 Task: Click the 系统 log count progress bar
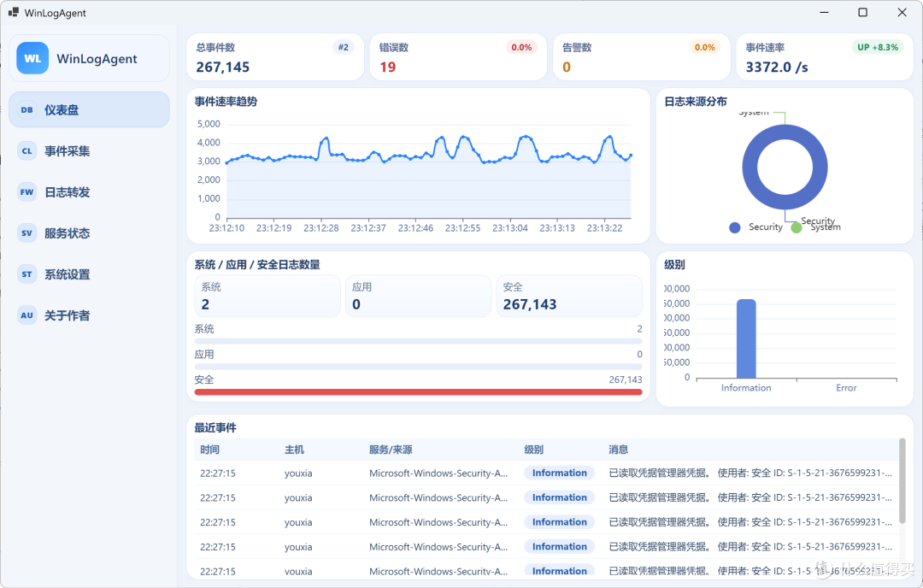coord(418,341)
